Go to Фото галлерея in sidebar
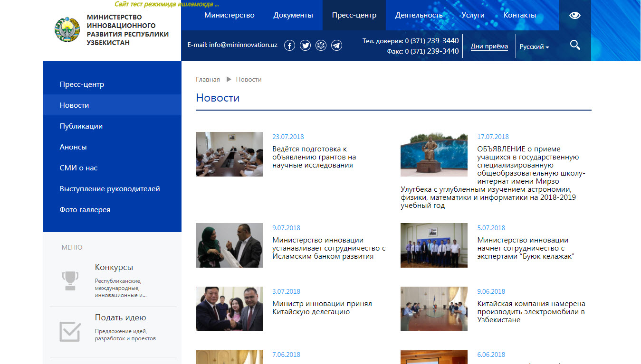 click(x=85, y=210)
